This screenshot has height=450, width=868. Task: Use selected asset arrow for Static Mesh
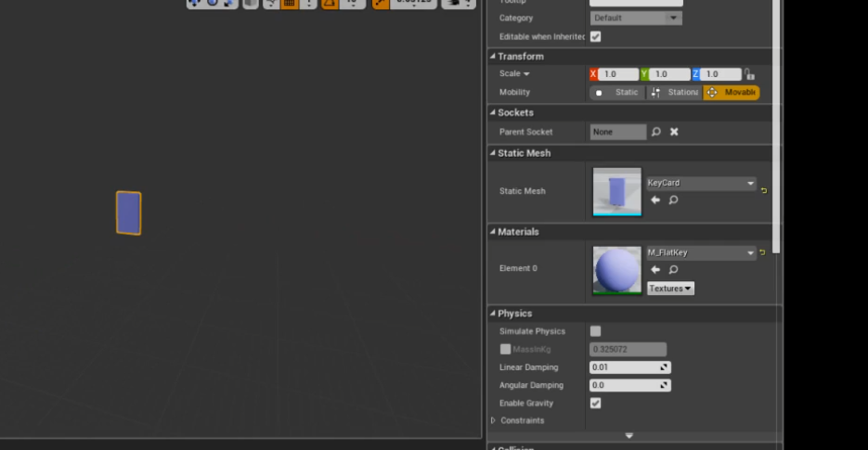pos(655,199)
